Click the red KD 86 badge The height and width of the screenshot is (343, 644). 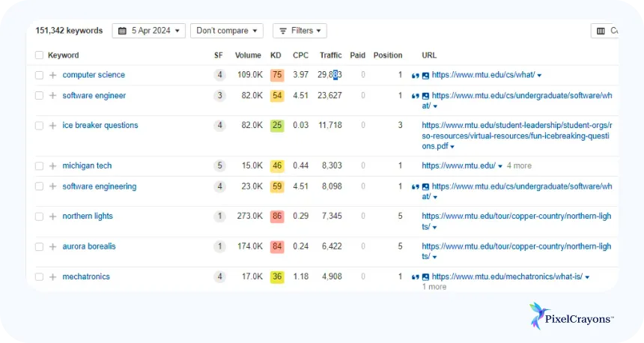277,216
